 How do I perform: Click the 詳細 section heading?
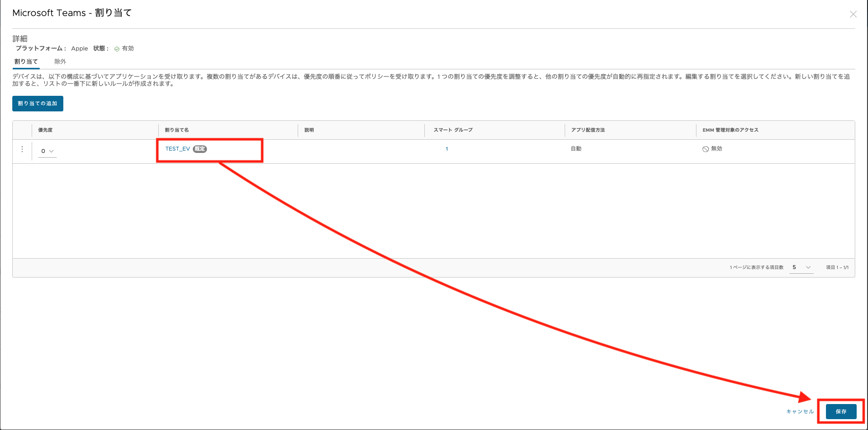point(20,39)
